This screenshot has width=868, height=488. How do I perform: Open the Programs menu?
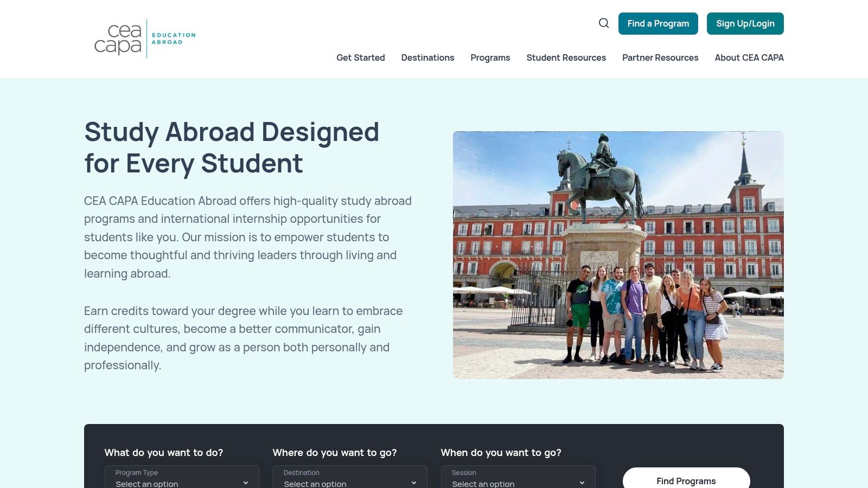[x=490, y=57]
